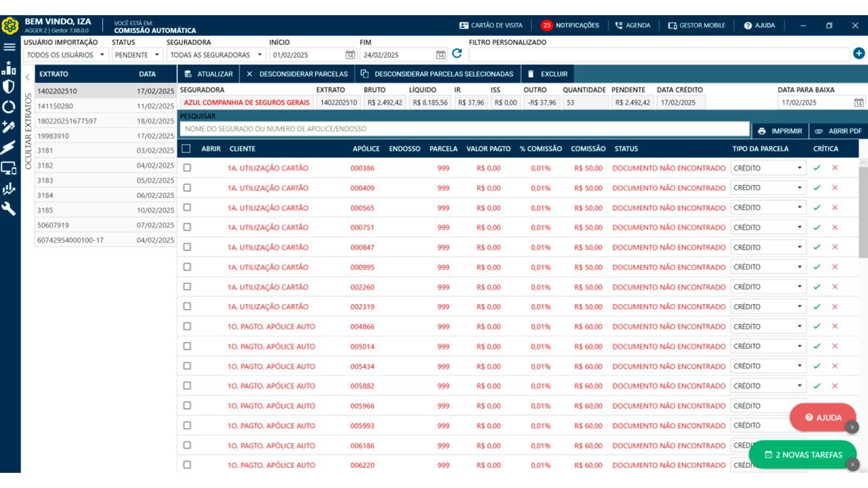Open TIPO DA PARCELA dropdown for 005014
Image resolution: width=868 pixels, height=488 pixels.
(768, 346)
